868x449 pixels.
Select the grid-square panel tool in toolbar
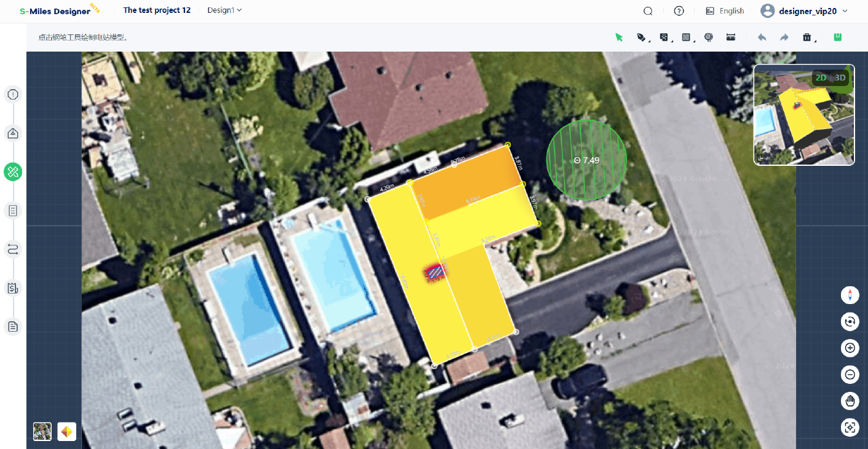pyautogui.click(x=686, y=37)
